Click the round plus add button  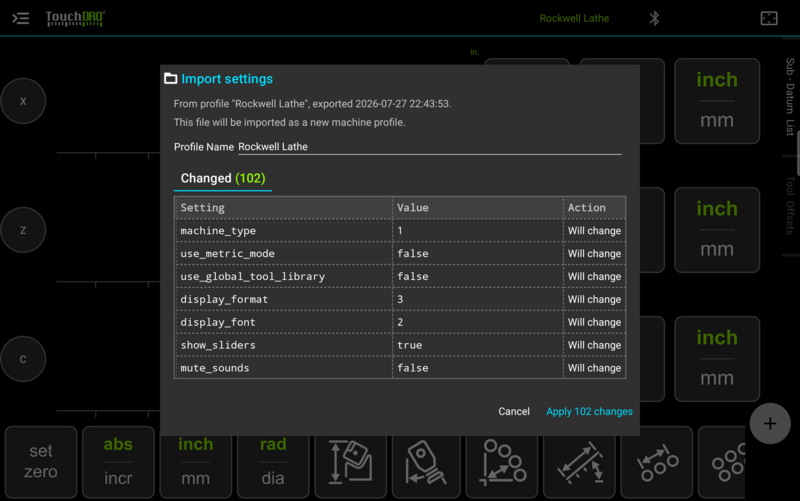770,423
